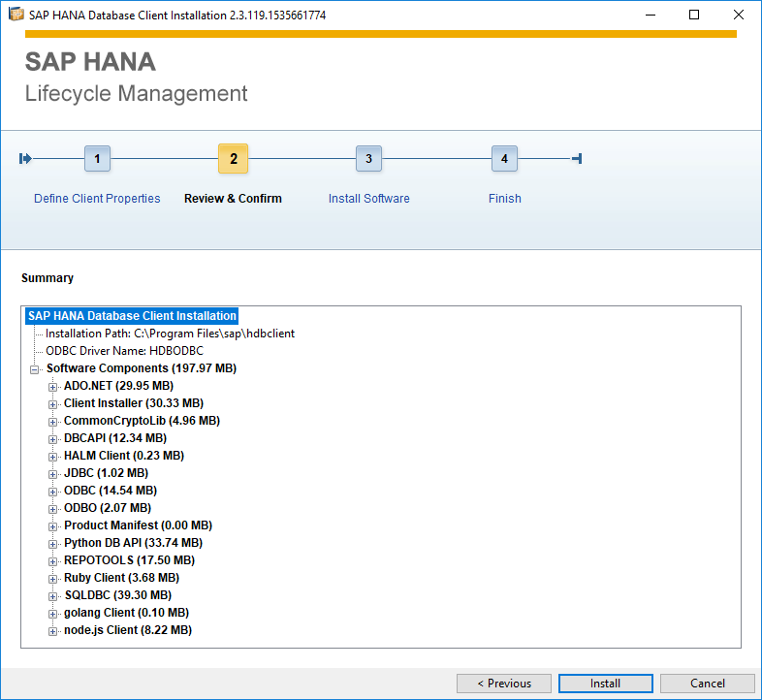Viewport: 762px width, 700px height.
Task: Select Software Components (197.97 MB) row
Action: coord(142,368)
